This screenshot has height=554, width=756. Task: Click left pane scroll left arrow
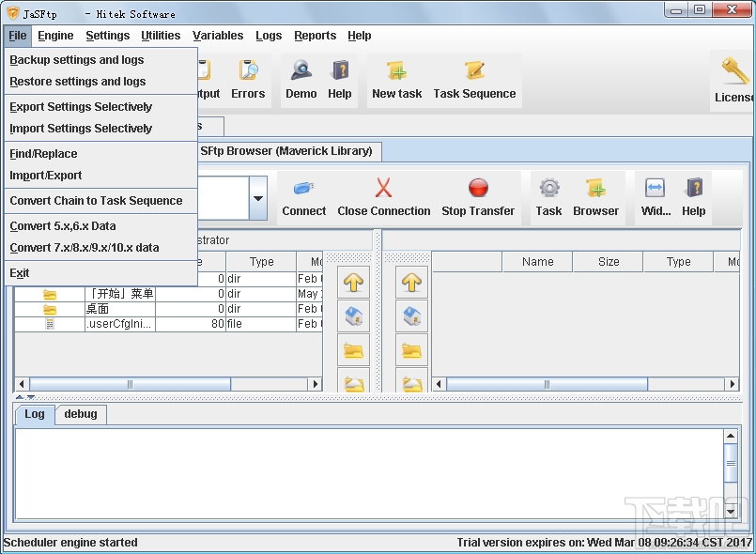point(22,384)
